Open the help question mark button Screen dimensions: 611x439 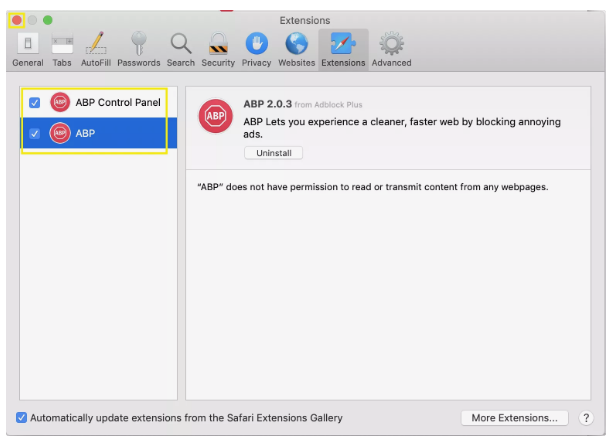(586, 418)
